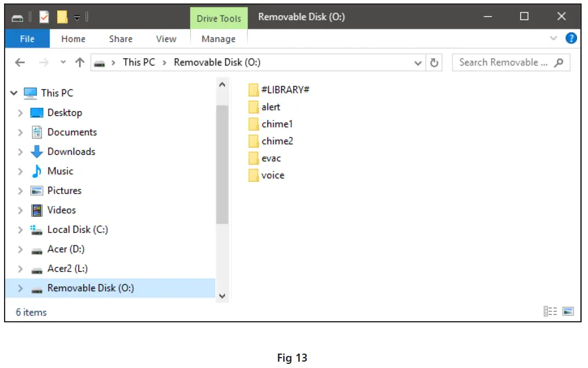Click the blue Help question mark icon

(571, 38)
